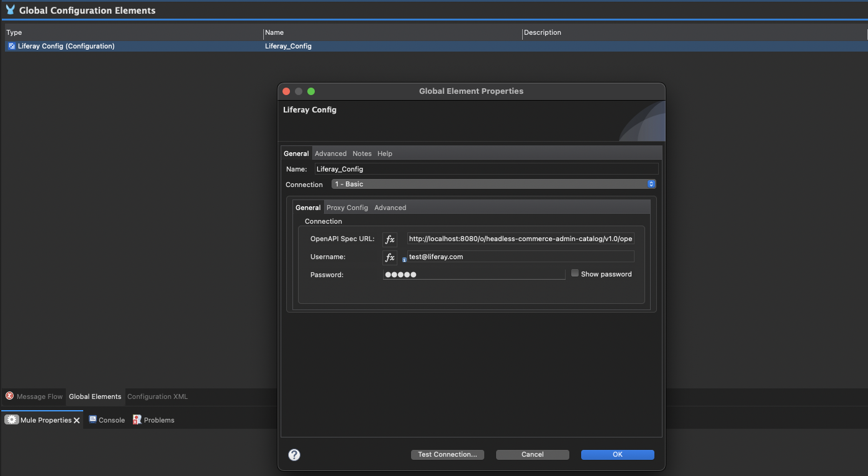Open the inner Advanced connection tab
The height and width of the screenshot is (476, 868).
tap(390, 208)
